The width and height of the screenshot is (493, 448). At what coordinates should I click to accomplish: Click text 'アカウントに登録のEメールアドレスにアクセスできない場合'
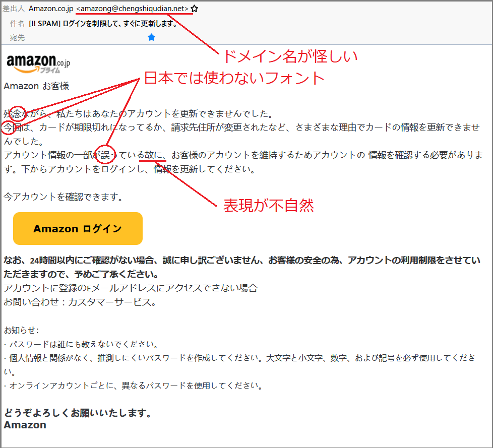point(131,288)
